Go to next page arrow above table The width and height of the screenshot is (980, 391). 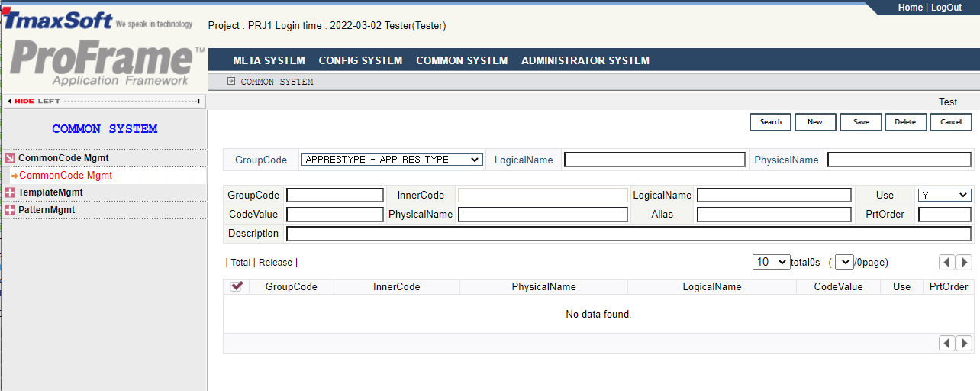tap(964, 262)
